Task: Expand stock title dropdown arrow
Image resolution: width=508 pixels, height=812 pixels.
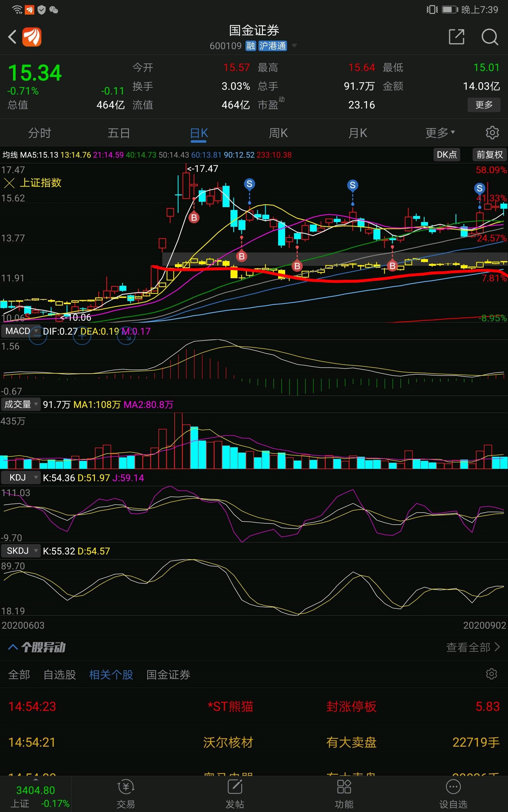Action: [294, 45]
